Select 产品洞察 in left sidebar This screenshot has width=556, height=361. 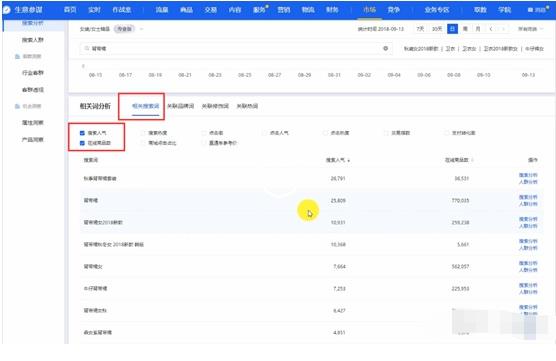pyautogui.click(x=33, y=139)
